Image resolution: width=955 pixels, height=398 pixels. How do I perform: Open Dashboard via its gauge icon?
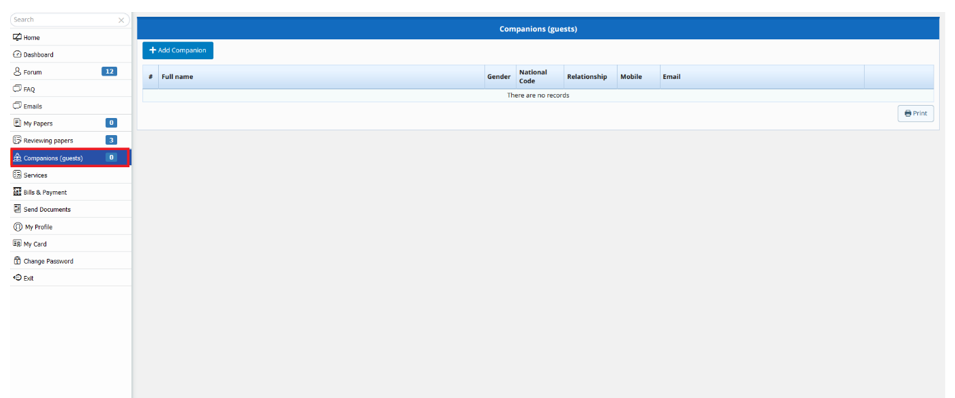17,54
